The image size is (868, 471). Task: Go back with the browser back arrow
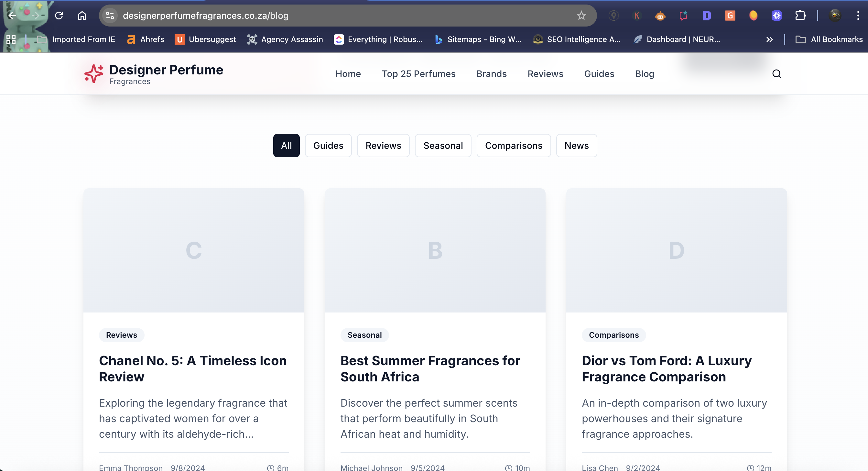pyautogui.click(x=12, y=16)
